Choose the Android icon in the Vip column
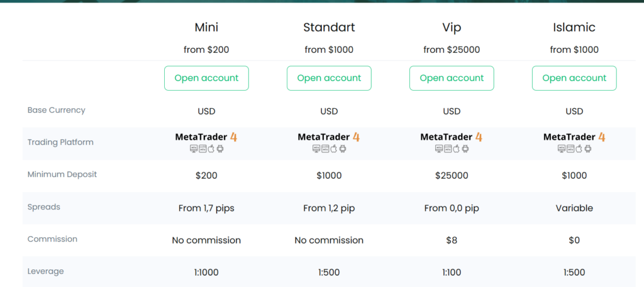The width and height of the screenshot is (644, 287). (x=465, y=149)
